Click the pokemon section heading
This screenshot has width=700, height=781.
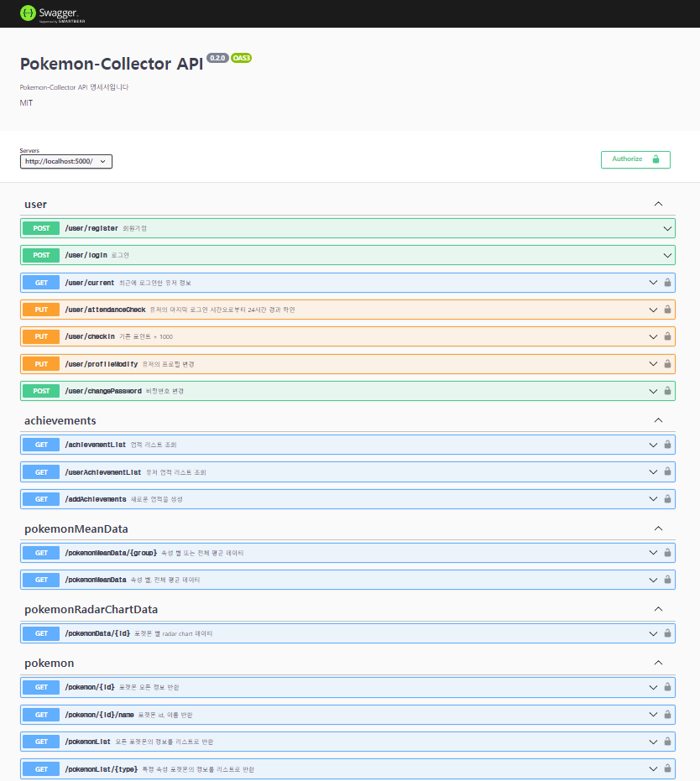point(50,663)
